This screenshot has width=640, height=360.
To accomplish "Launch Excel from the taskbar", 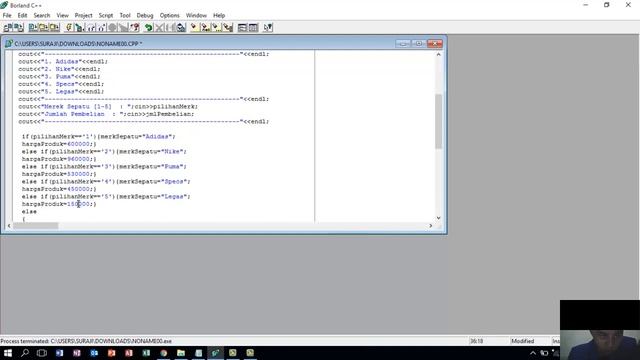I will coord(146,353).
